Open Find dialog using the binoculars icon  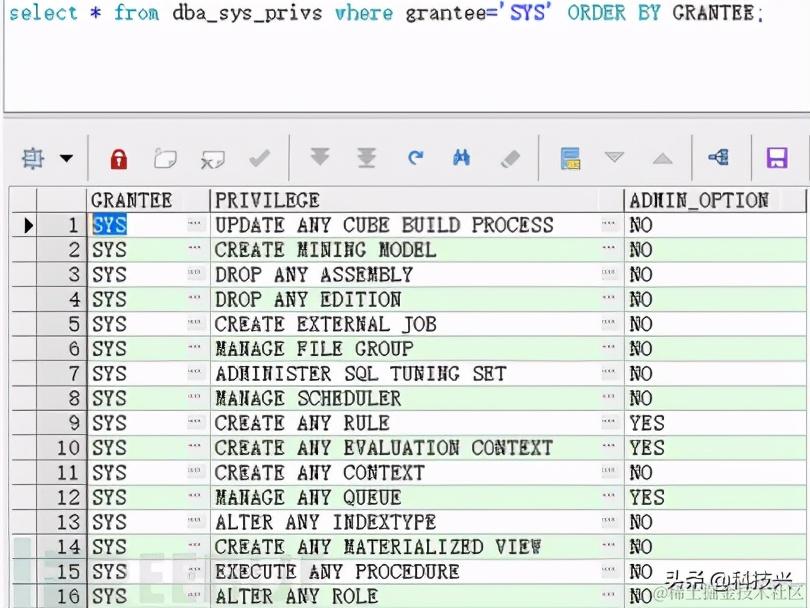click(460, 158)
